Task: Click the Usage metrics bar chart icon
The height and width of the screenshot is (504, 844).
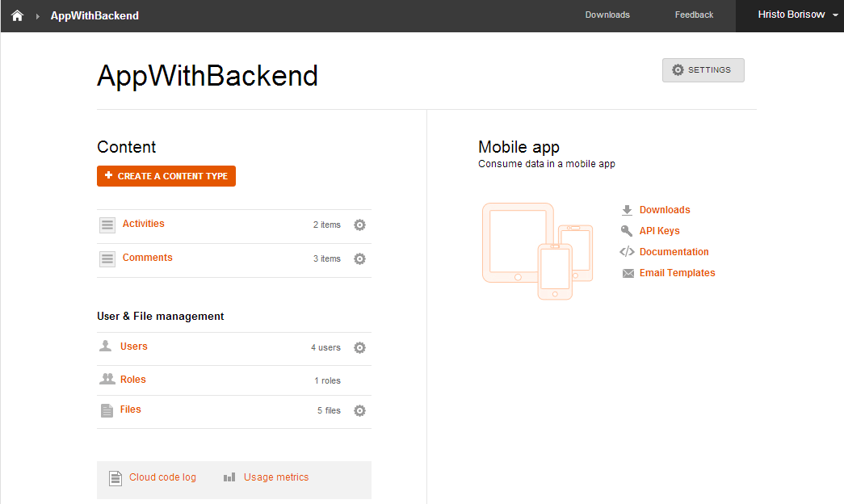Action: (x=229, y=477)
